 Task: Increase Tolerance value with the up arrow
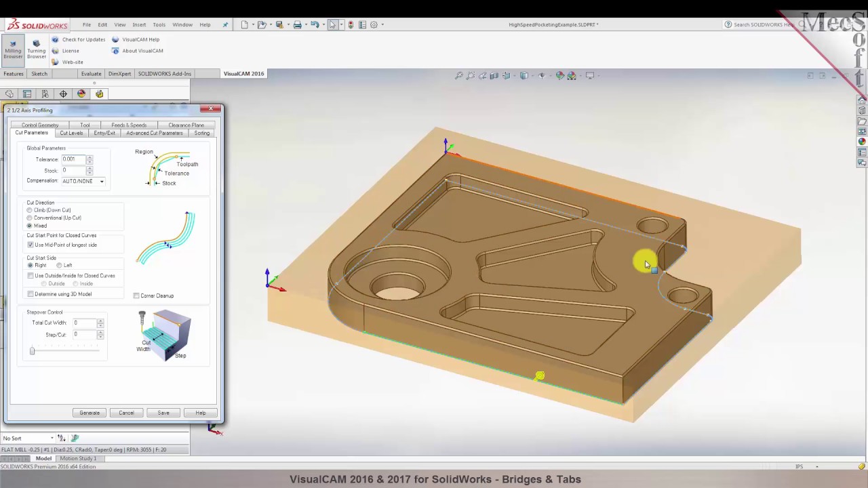(90, 157)
